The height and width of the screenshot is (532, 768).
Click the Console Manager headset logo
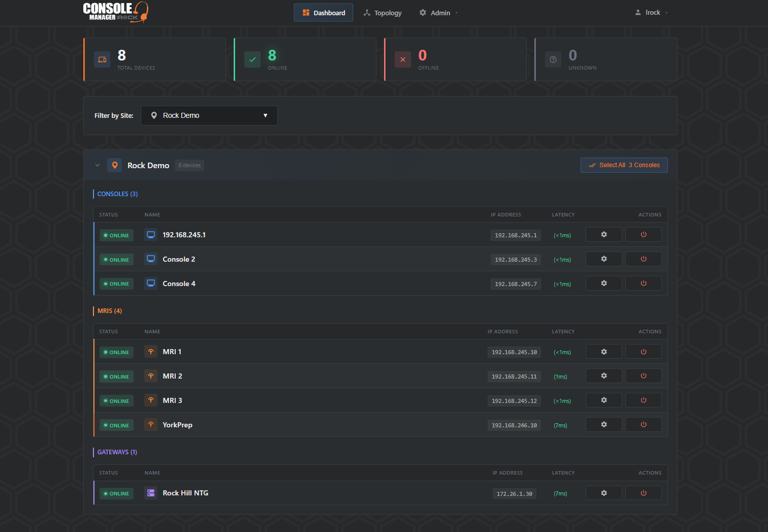(115, 12)
